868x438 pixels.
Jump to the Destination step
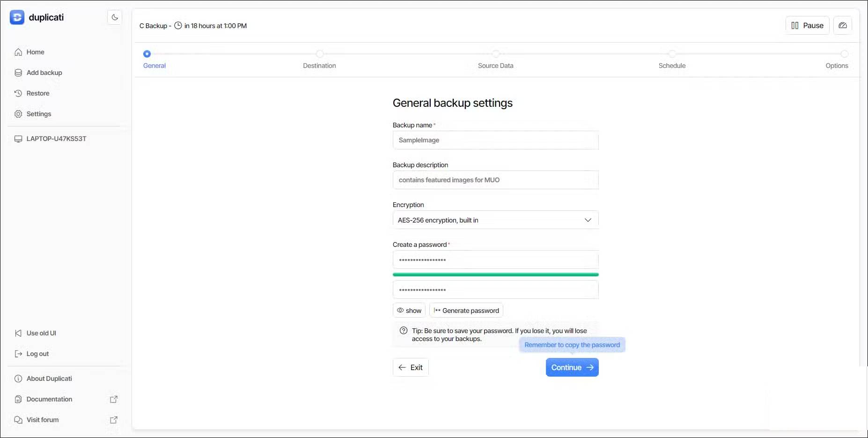(x=319, y=54)
